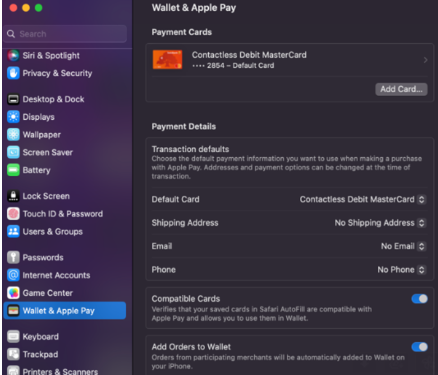
Task: Click the Desktop & Dock icon
Action: 13,99
